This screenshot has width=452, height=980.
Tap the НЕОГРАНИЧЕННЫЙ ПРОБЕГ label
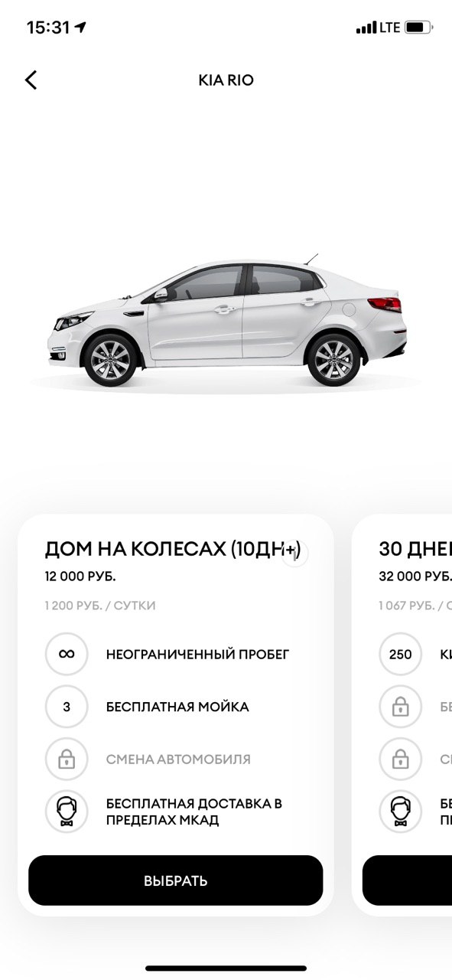[x=197, y=655]
